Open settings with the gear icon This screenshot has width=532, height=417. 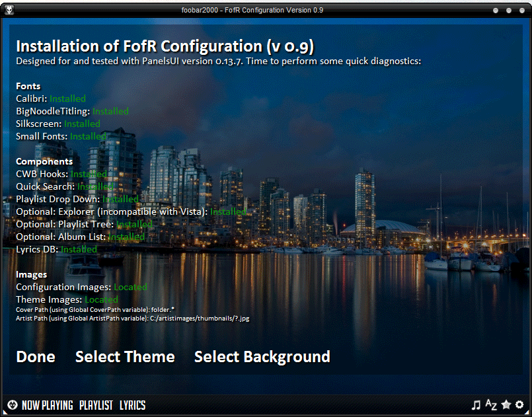519,404
